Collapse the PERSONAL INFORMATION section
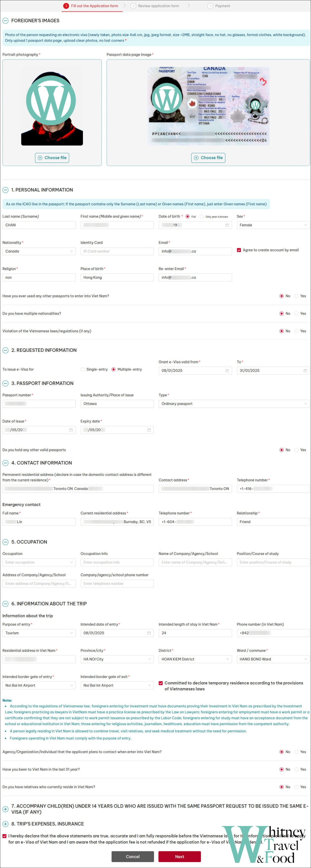Viewport: 311px width, 868px height. point(5,190)
